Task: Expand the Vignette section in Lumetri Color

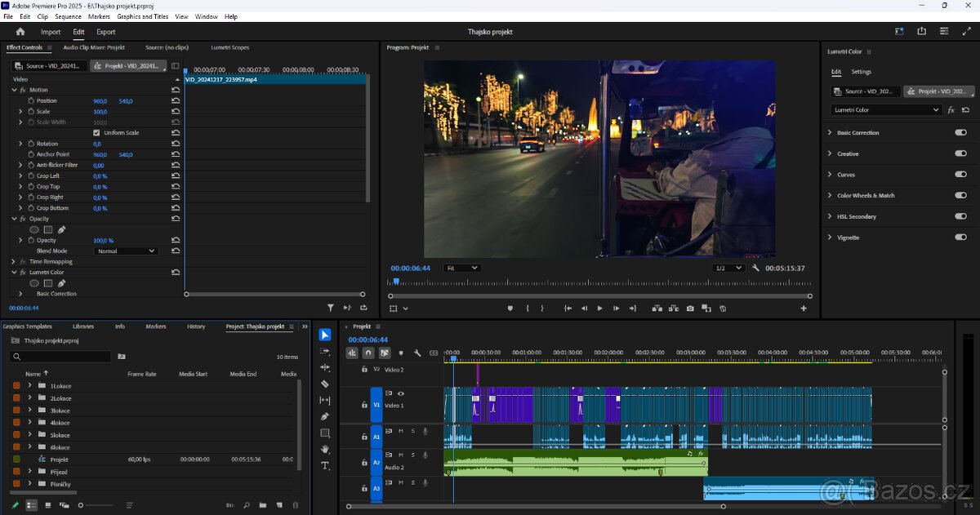Action: (830, 238)
